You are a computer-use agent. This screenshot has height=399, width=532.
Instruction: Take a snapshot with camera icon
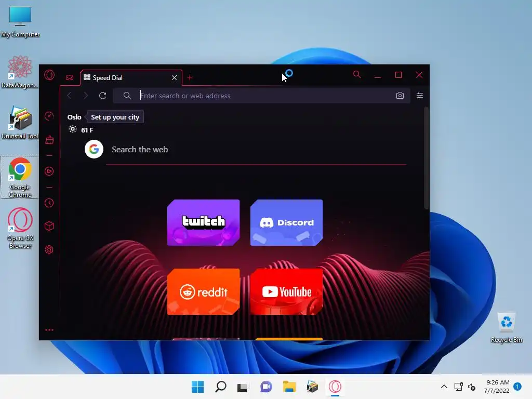tap(400, 96)
